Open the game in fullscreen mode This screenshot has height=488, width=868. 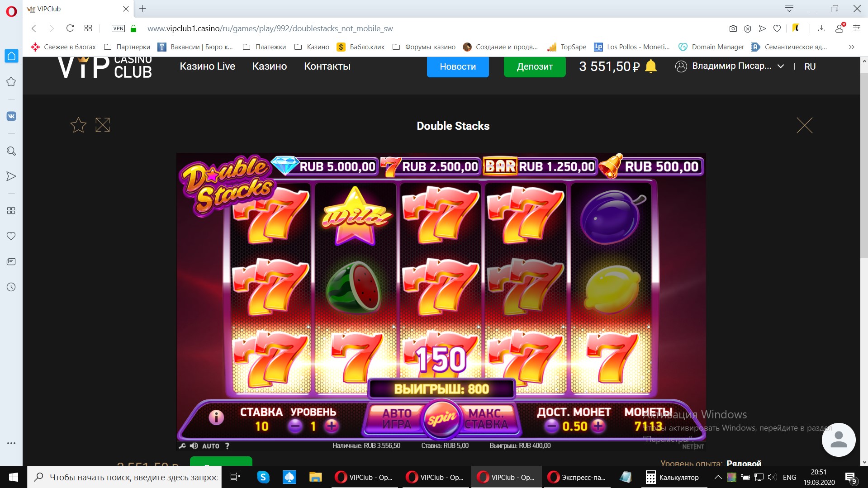tap(103, 125)
